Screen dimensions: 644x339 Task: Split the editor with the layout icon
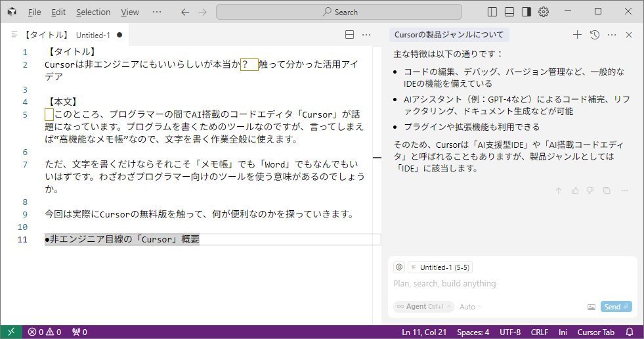[x=349, y=35]
